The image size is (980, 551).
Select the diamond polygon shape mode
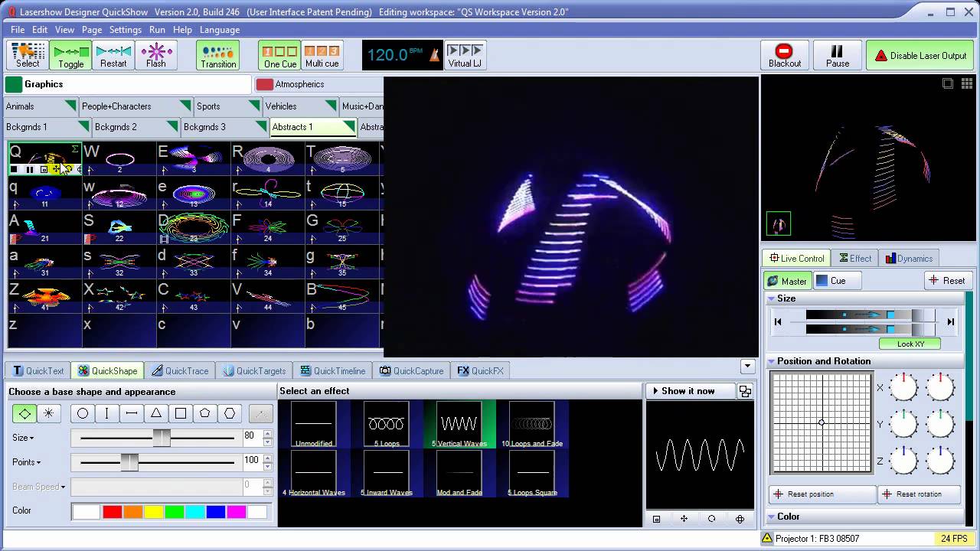(25, 413)
